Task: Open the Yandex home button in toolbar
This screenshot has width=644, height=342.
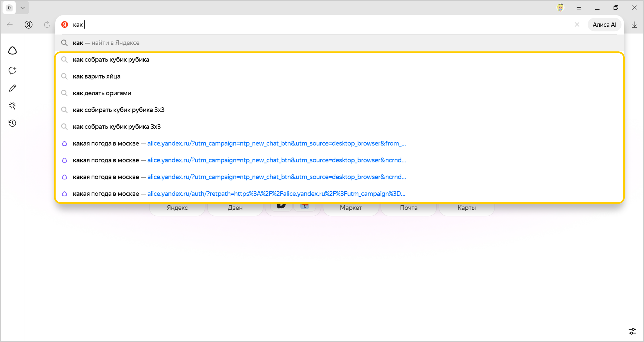Action: click(29, 25)
